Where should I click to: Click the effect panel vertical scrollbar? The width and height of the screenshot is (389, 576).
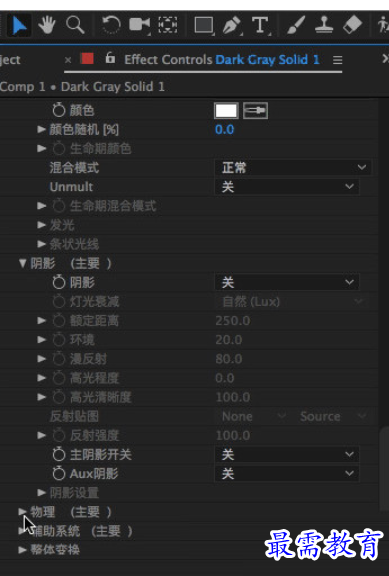pyautogui.click(x=384, y=468)
